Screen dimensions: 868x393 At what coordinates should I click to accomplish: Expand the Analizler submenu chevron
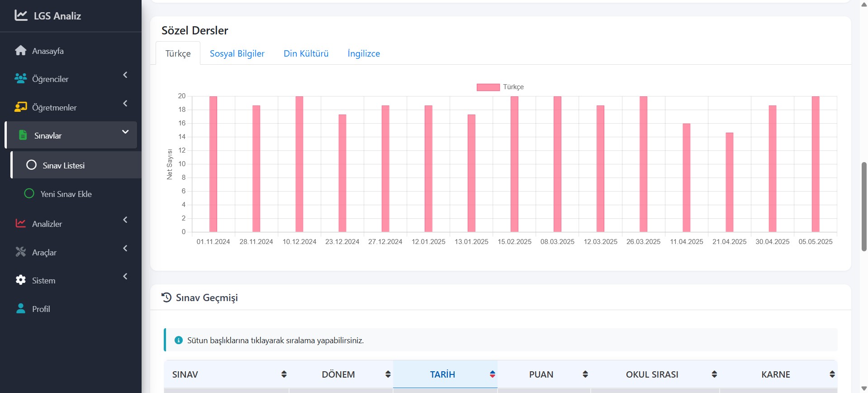[125, 220]
